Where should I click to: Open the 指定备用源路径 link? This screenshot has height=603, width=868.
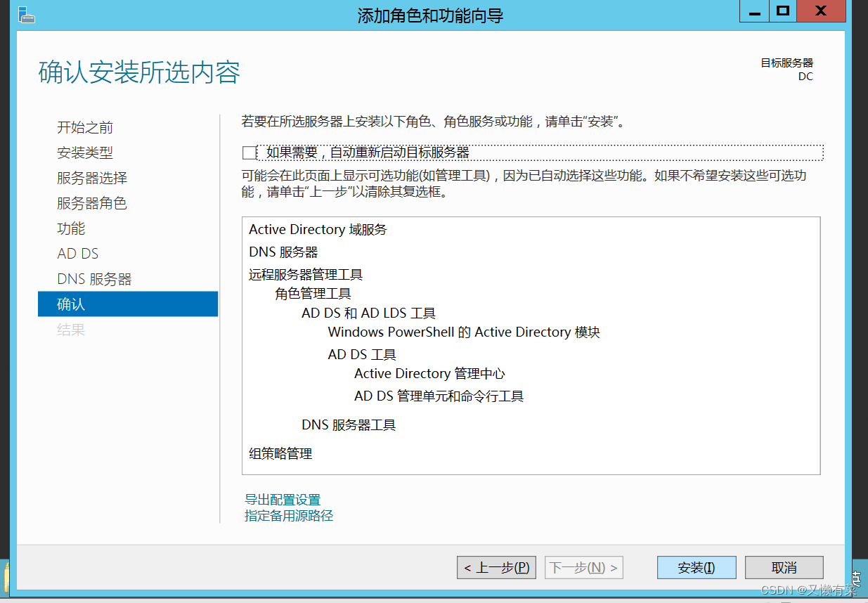point(289,516)
